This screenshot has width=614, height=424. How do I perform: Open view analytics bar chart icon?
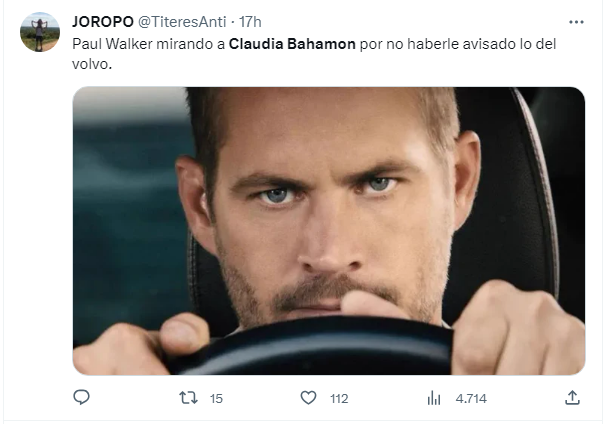coord(434,398)
